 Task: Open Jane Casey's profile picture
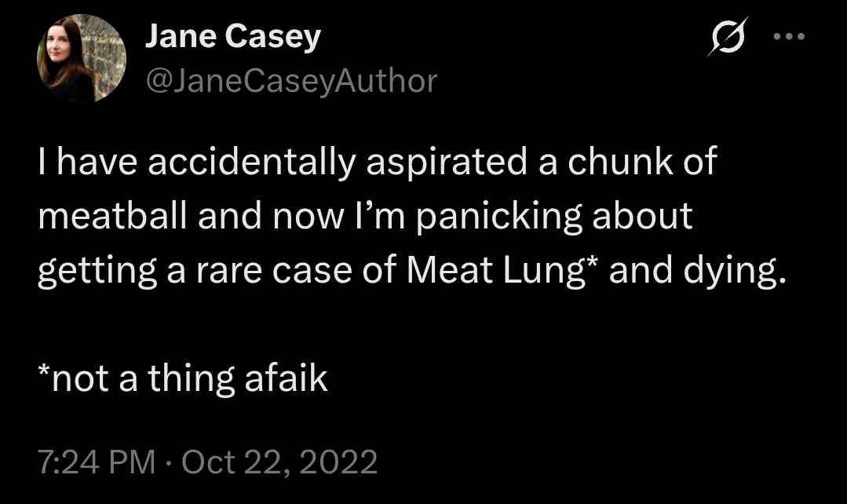[x=81, y=59]
